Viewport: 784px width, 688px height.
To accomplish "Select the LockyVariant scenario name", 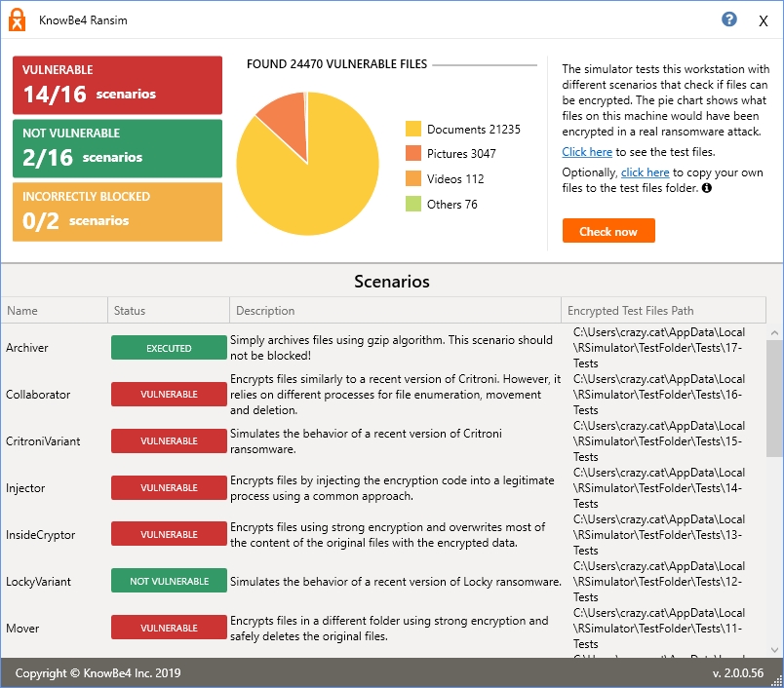I will pyautogui.click(x=38, y=582).
